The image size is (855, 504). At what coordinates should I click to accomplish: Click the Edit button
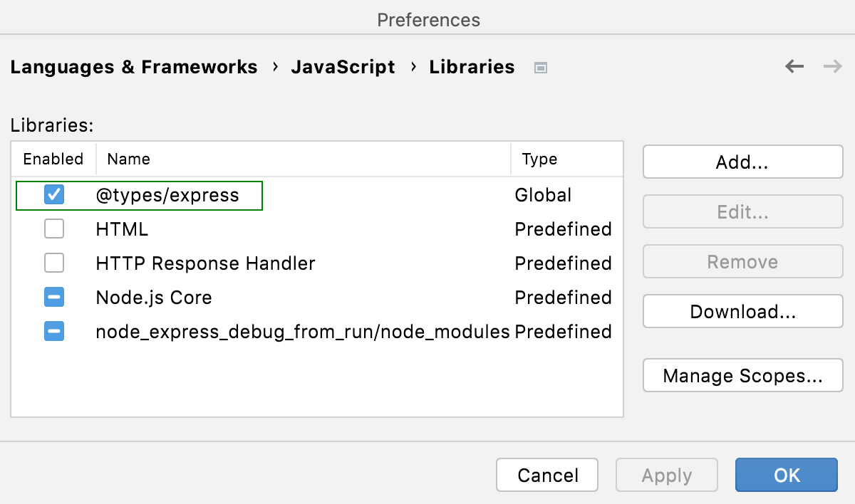point(742,211)
